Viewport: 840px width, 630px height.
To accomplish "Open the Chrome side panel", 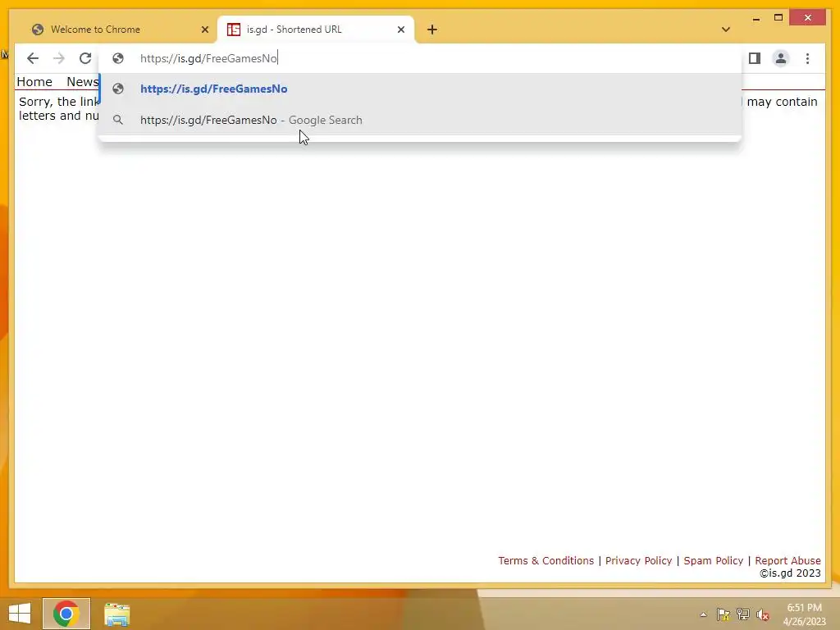I will (755, 58).
